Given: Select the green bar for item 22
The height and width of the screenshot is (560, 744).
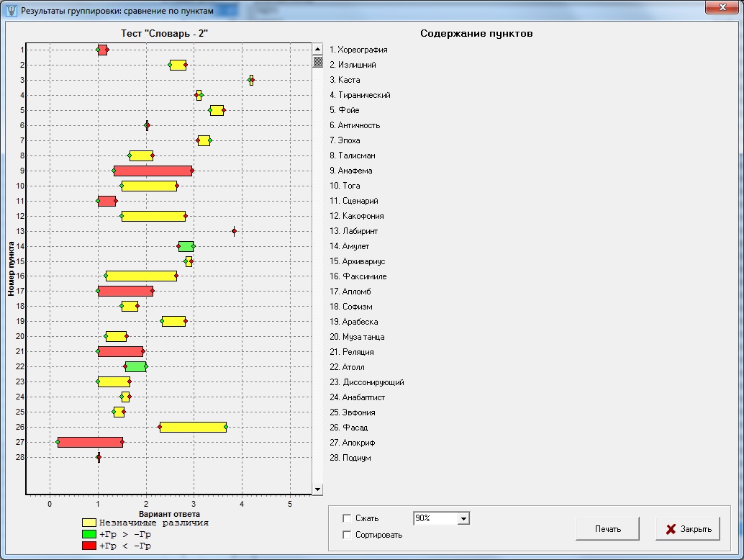Looking at the screenshot, I should coord(135,366).
